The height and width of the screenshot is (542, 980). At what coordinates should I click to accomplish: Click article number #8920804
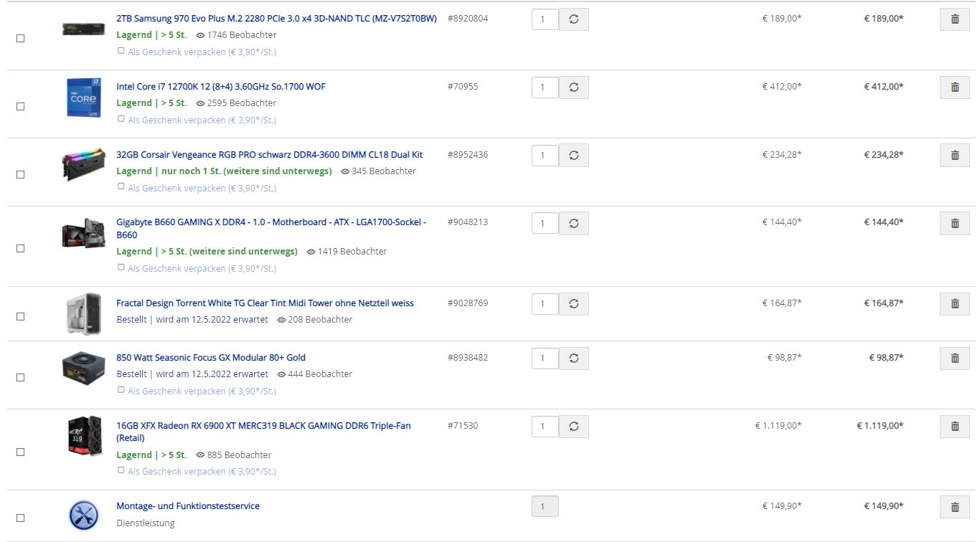468,19
